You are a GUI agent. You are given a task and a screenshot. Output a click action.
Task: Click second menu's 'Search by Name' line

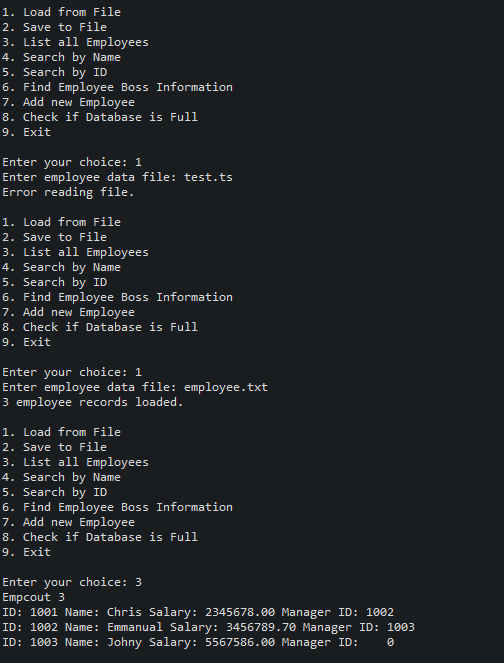click(61, 267)
